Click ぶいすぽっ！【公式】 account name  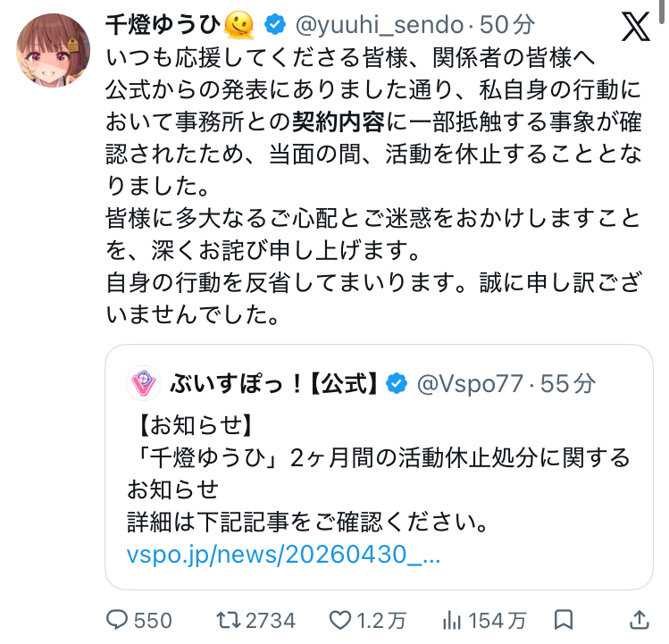(x=277, y=383)
